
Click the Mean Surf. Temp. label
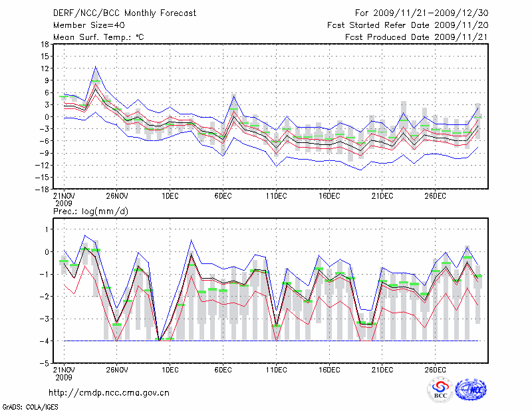(98, 37)
